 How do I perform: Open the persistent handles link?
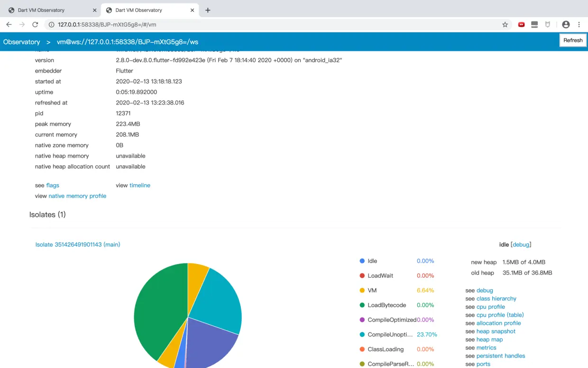pos(501,356)
